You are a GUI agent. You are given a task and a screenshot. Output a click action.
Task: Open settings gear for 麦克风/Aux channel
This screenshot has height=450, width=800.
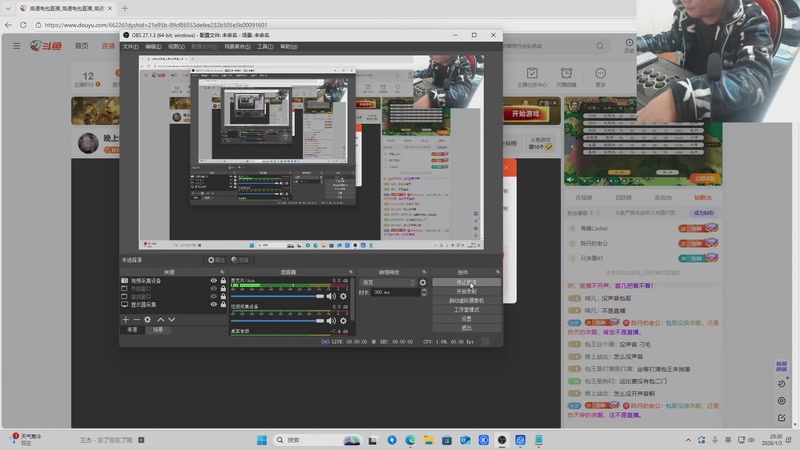click(343, 296)
